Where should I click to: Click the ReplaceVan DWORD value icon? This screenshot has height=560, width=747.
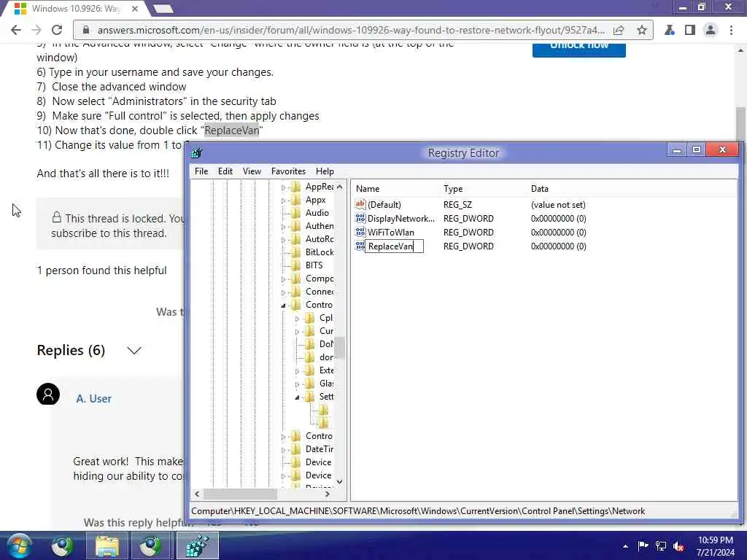tap(360, 246)
